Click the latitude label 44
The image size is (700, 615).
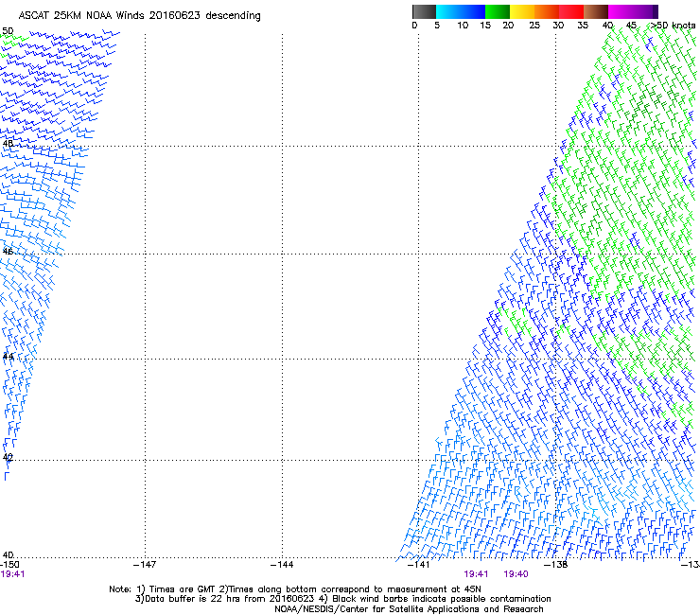[8, 357]
